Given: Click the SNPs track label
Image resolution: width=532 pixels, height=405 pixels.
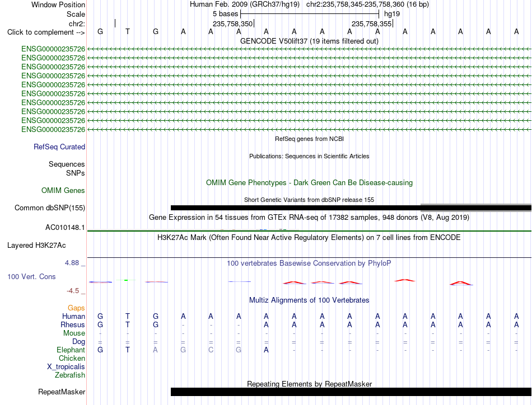Looking at the screenshot, I should click(76, 173).
